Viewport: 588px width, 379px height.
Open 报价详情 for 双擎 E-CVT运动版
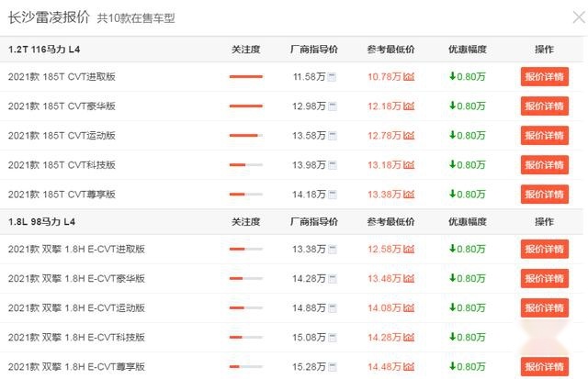545,307
